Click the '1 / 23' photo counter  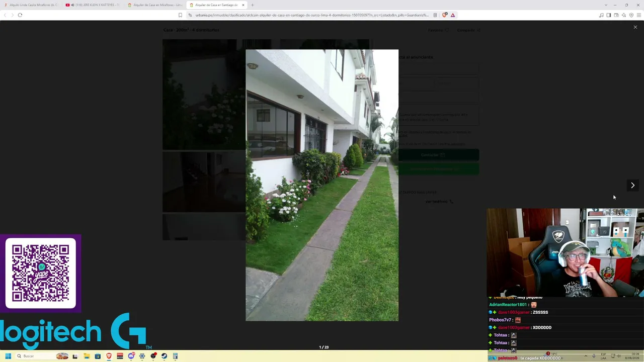pos(324,347)
